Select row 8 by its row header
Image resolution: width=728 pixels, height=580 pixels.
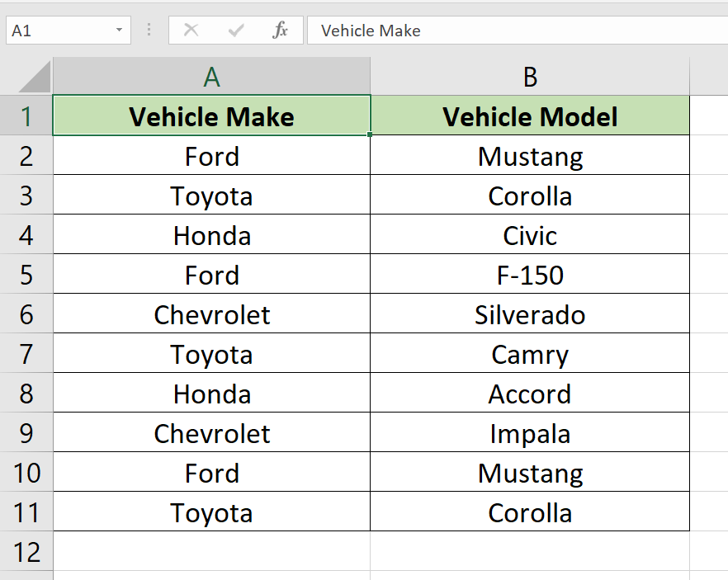(26, 393)
